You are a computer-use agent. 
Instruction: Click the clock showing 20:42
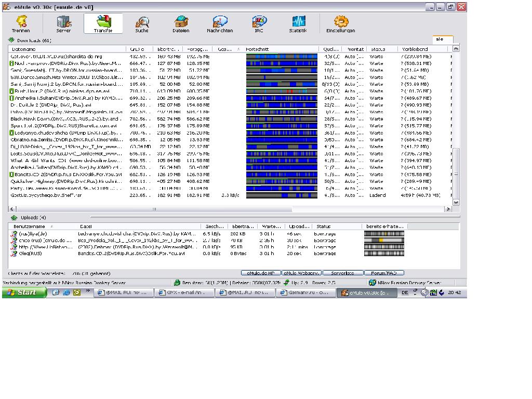click(x=454, y=292)
